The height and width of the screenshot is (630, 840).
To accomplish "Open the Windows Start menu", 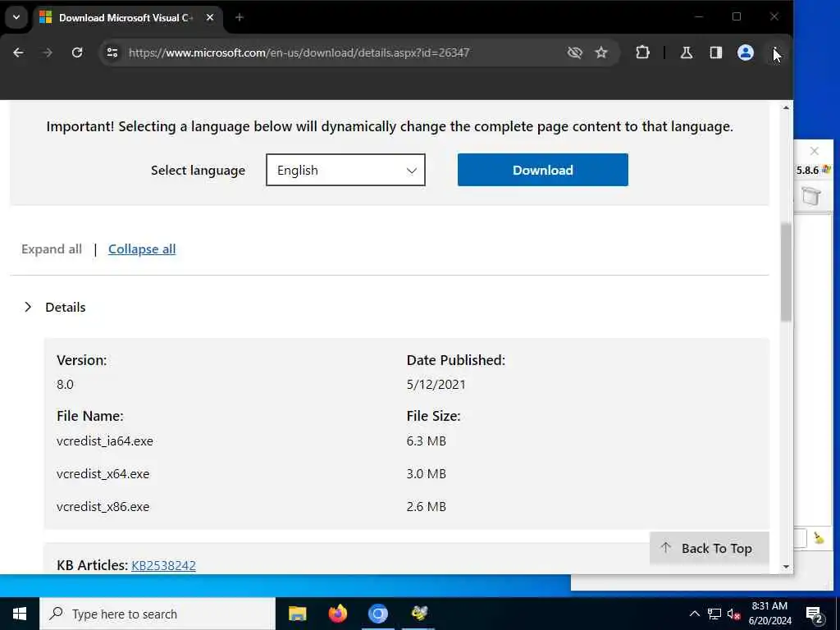I will pyautogui.click(x=20, y=614).
